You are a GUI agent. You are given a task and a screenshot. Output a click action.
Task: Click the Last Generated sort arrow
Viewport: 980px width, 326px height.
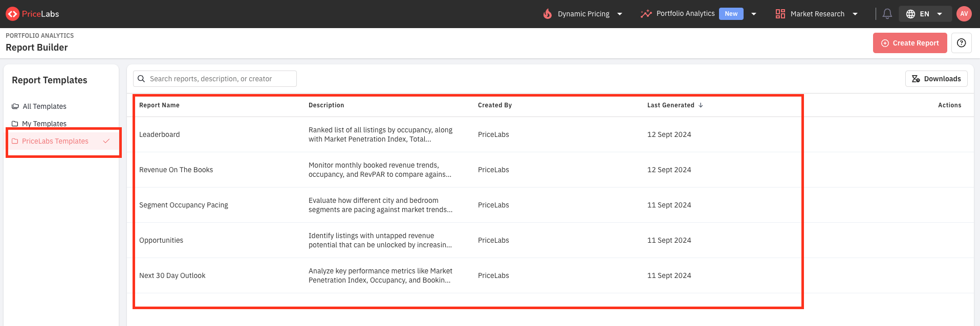coord(701,105)
